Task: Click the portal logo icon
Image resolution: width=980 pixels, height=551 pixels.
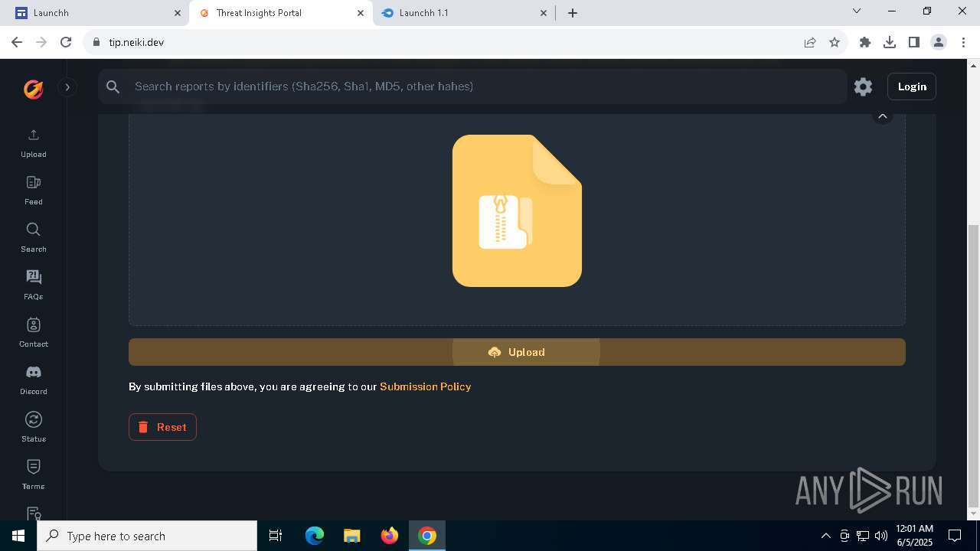Action: (33, 89)
